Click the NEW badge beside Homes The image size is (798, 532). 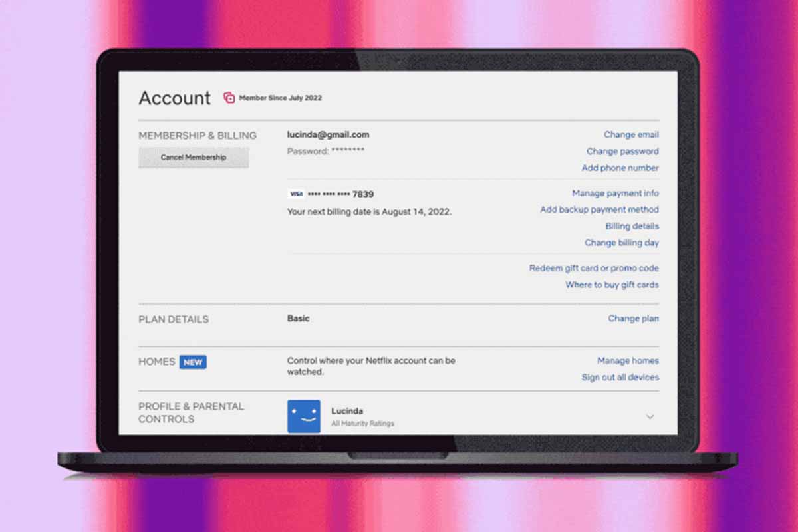(x=193, y=362)
